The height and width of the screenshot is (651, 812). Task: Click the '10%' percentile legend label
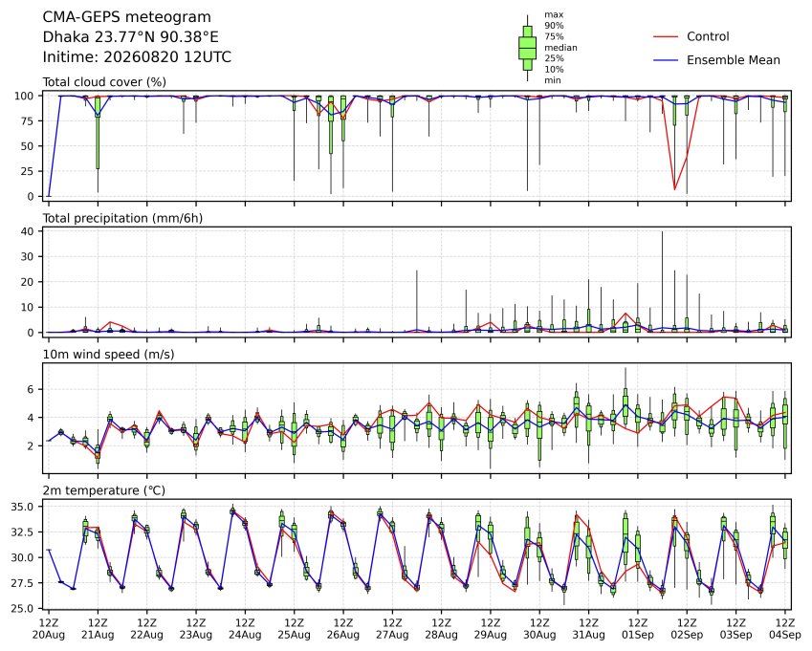[554, 70]
